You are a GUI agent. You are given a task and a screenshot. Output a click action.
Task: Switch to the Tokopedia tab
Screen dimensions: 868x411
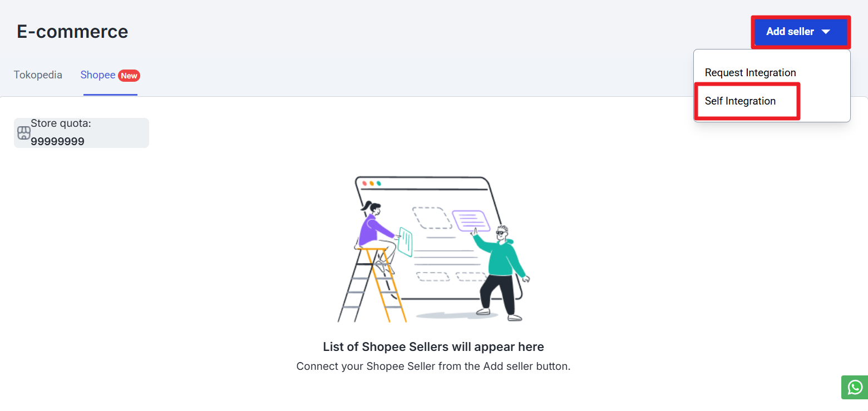click(x=38, y=75)
